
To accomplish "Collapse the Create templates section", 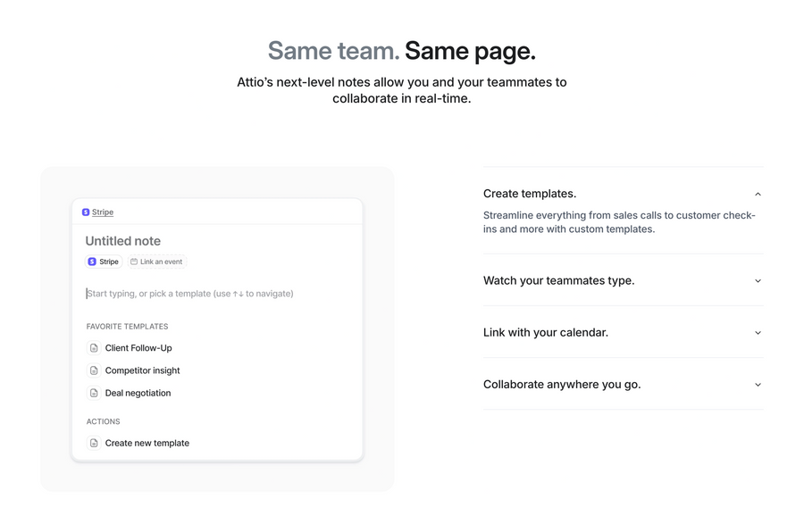I will (758, 194).
